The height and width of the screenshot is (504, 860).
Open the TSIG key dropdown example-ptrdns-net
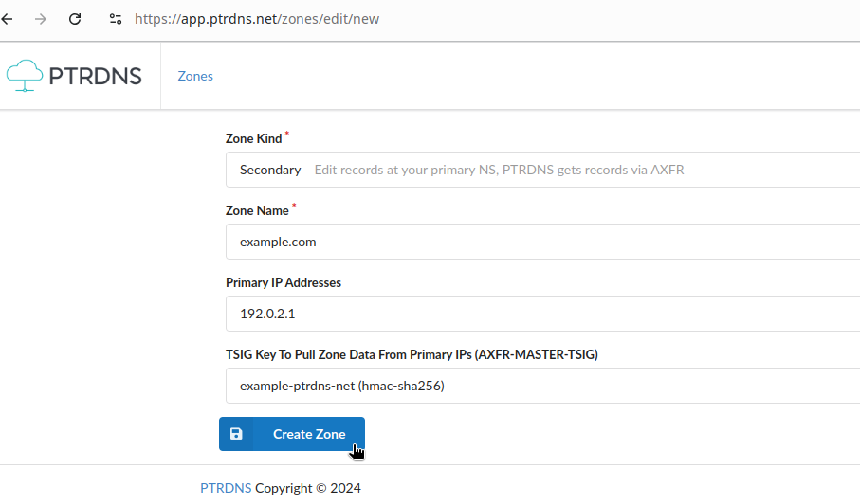pyautogui.click(x=543, y=386)
